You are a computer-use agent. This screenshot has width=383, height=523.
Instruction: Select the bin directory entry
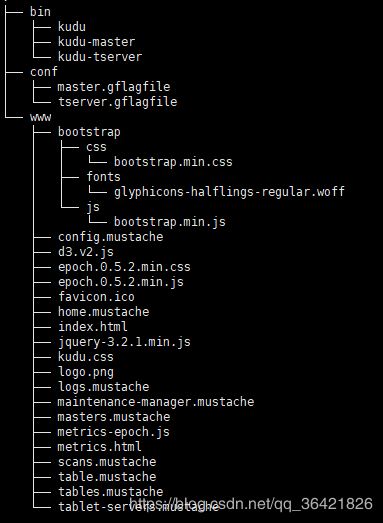(x=40, y=12)
